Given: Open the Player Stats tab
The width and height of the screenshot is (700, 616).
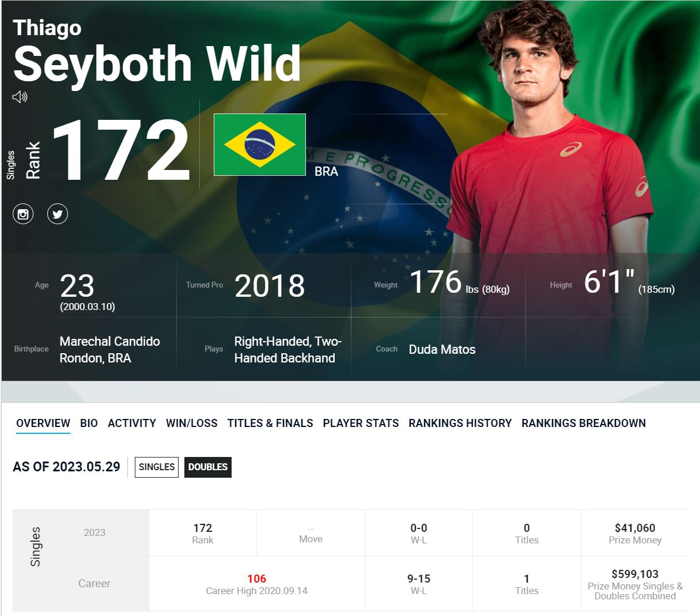Looking at the screenshot, I should 361,423.
